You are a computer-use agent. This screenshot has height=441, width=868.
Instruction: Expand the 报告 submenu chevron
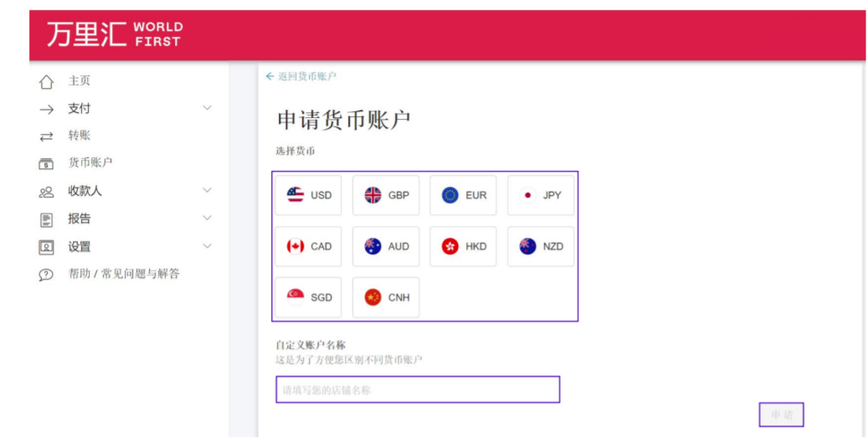click(x=208, y=218)
